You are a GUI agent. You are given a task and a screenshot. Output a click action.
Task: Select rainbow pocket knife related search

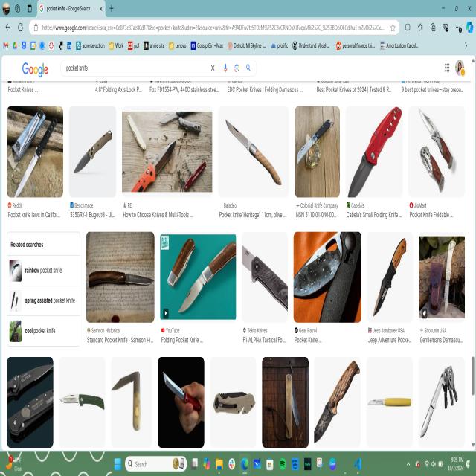pyautogui.click(x=43, y=271)
